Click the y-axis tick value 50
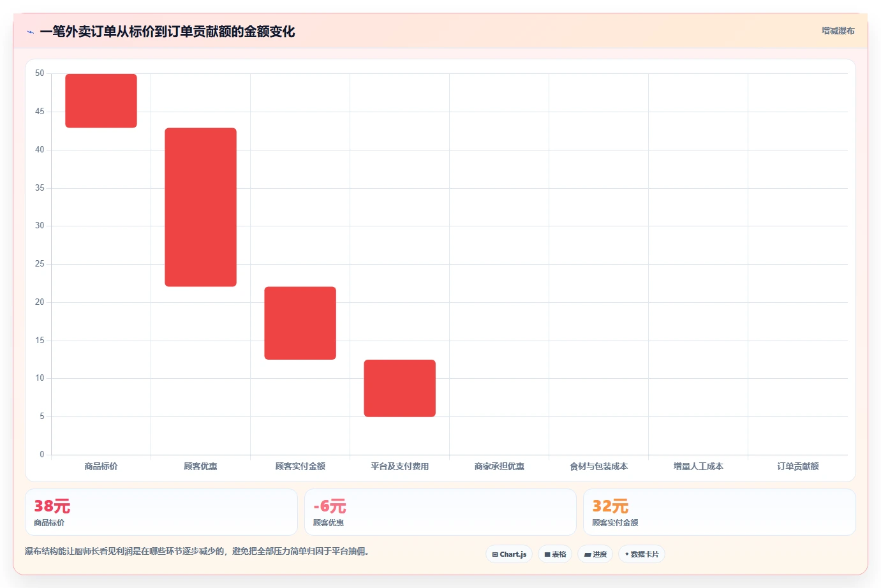 [40, 73]
